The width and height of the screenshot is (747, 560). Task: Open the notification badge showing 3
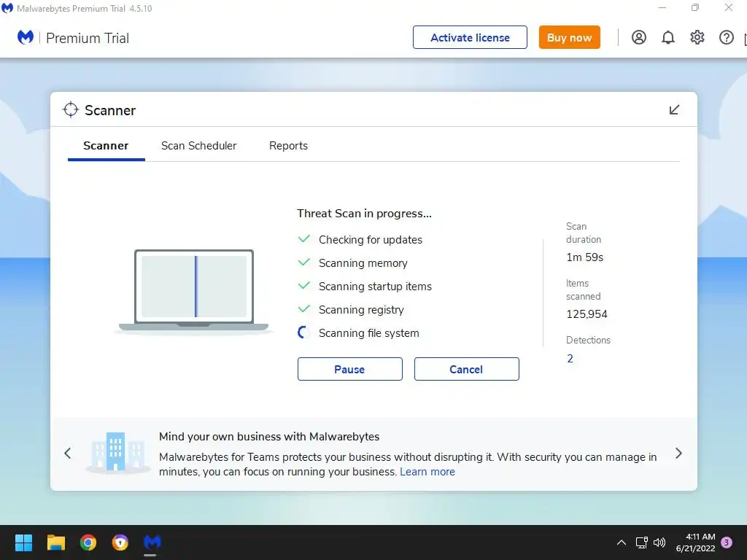[x=727, y=542]
